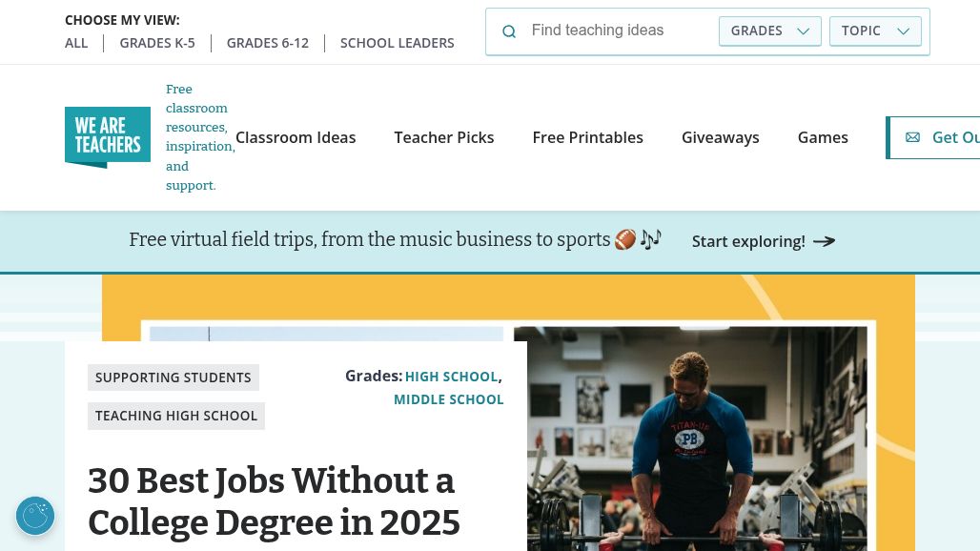Open the Games menu item
Image resolution: width=980 pixels, height=551 pixels.
pos(823,137)
